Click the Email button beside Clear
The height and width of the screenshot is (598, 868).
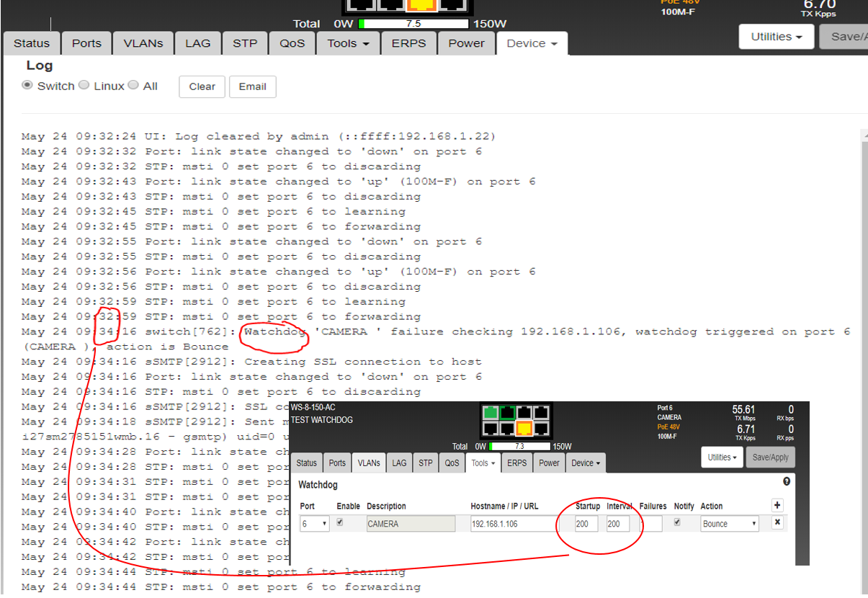tap(252, 86)
